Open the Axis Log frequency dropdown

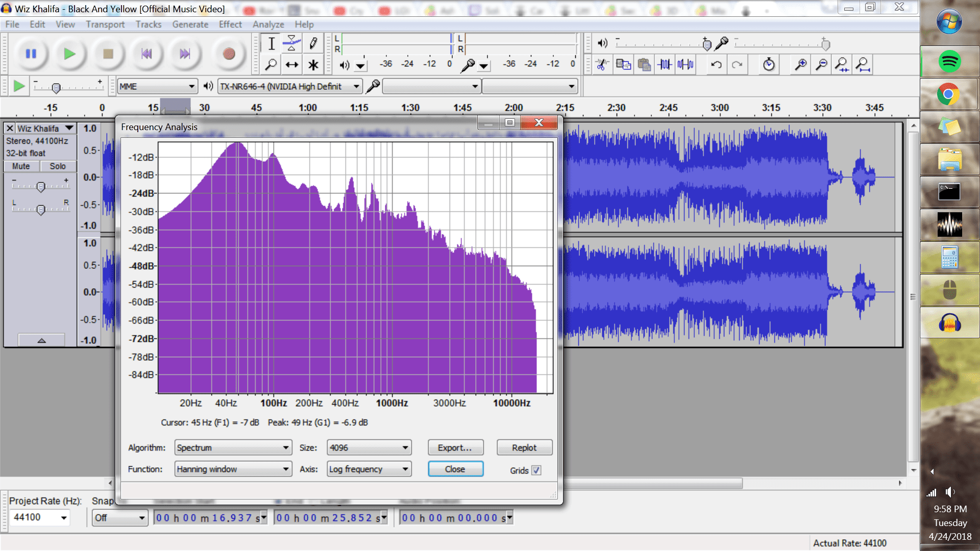[x=369, y=469]
